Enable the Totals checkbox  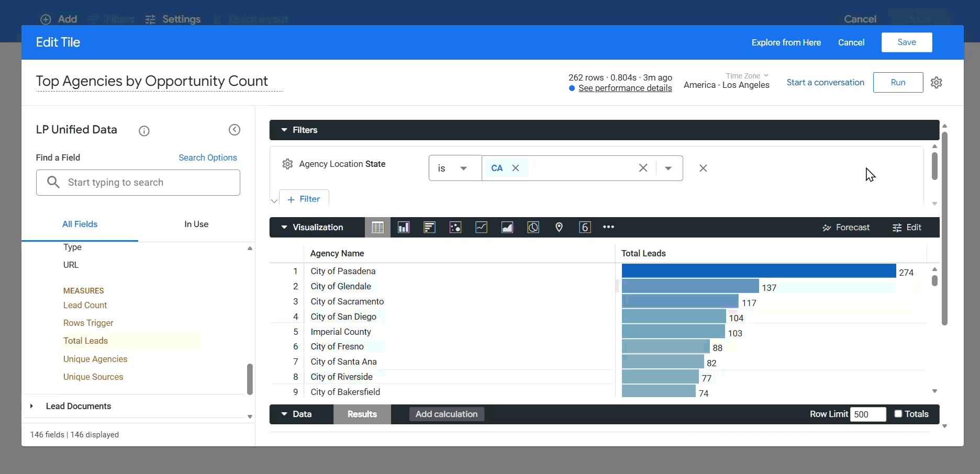point(898,414)
